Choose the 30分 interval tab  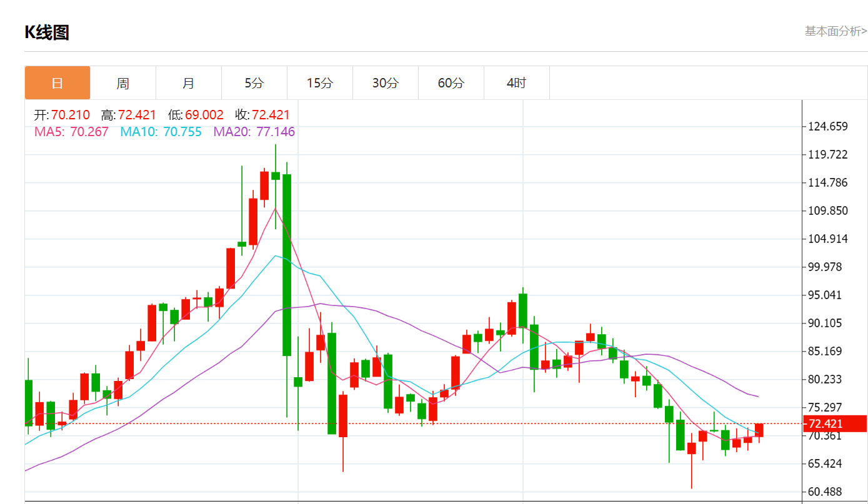click(386, 83)
